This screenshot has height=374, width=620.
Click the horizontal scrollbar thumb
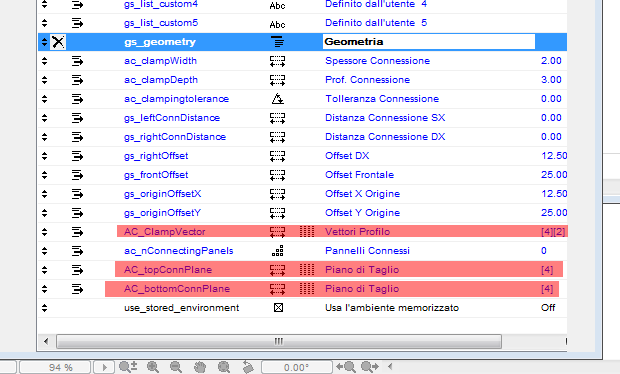[x=279, y=341]
